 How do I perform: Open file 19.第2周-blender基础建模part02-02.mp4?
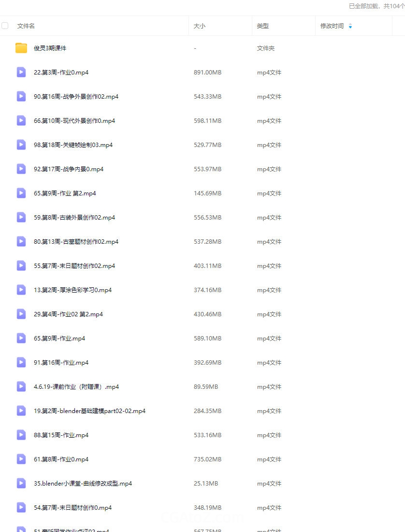pyautogui.click(x=89, y=411)
